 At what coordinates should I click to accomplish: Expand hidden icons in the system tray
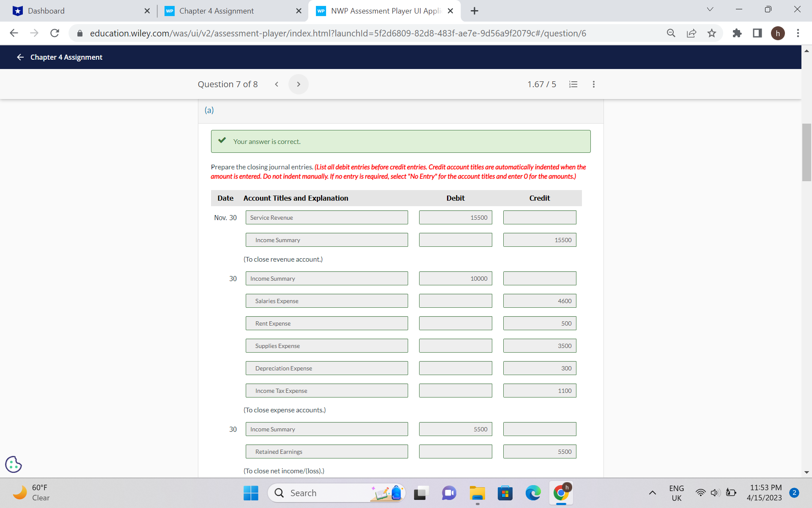pos(652,493)
